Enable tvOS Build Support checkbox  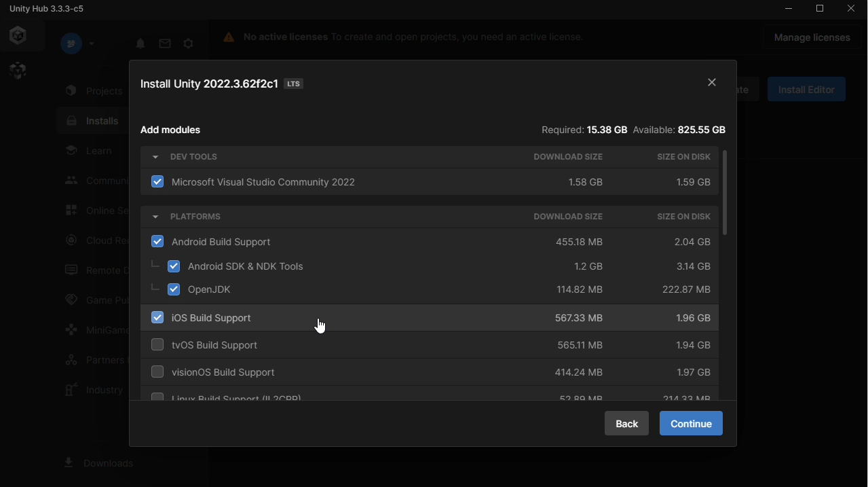coord(157,345)
